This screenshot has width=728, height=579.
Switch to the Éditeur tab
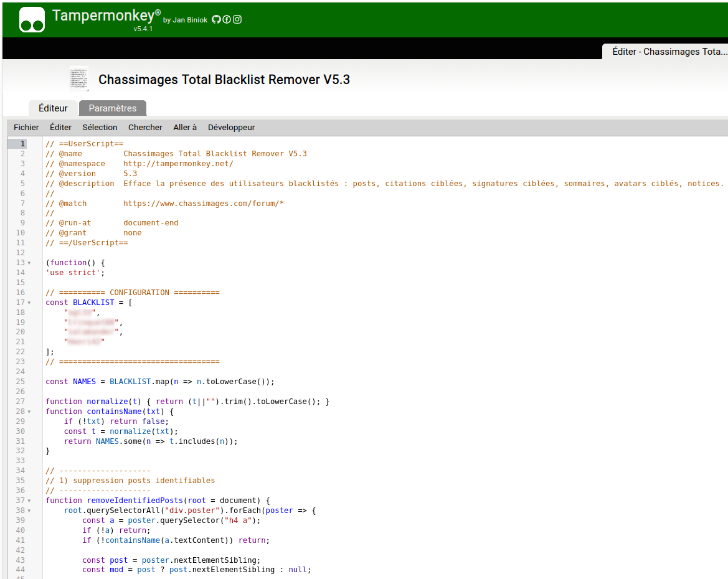point(53,108)
